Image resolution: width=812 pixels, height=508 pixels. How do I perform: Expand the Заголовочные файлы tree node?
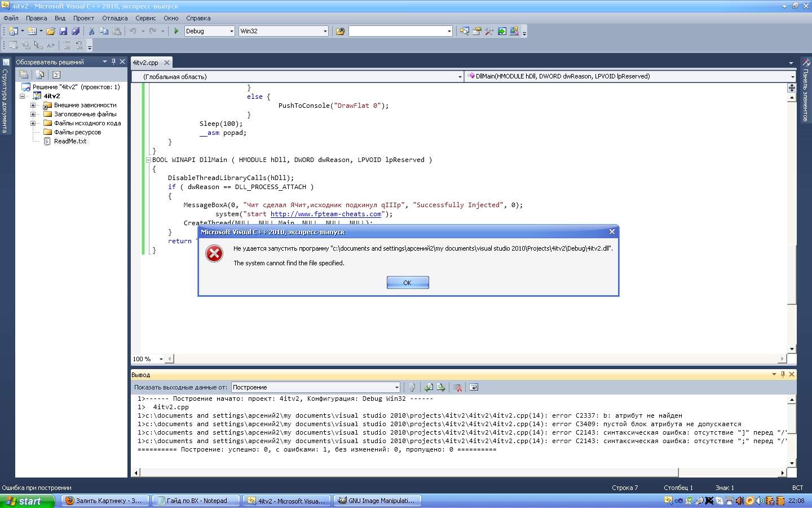click(33, 114)
